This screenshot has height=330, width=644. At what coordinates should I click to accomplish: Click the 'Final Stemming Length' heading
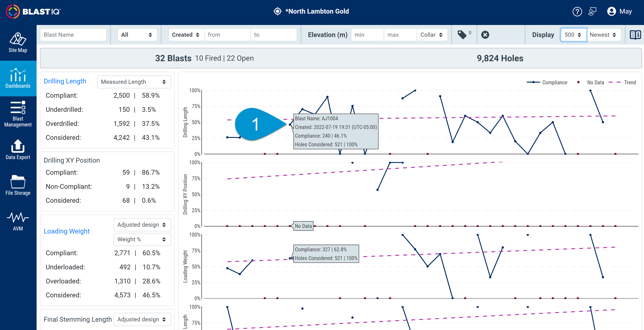click(x=78, y=319)
